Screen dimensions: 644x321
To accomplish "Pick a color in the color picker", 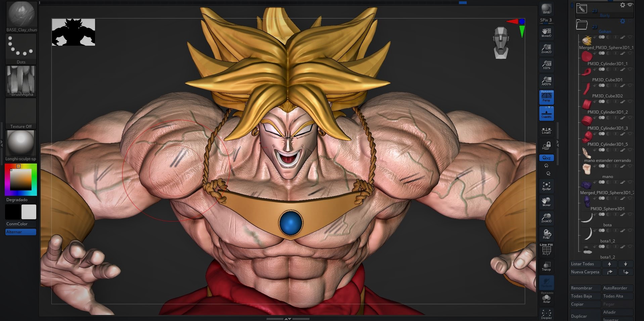I will [x=21, y=180].
